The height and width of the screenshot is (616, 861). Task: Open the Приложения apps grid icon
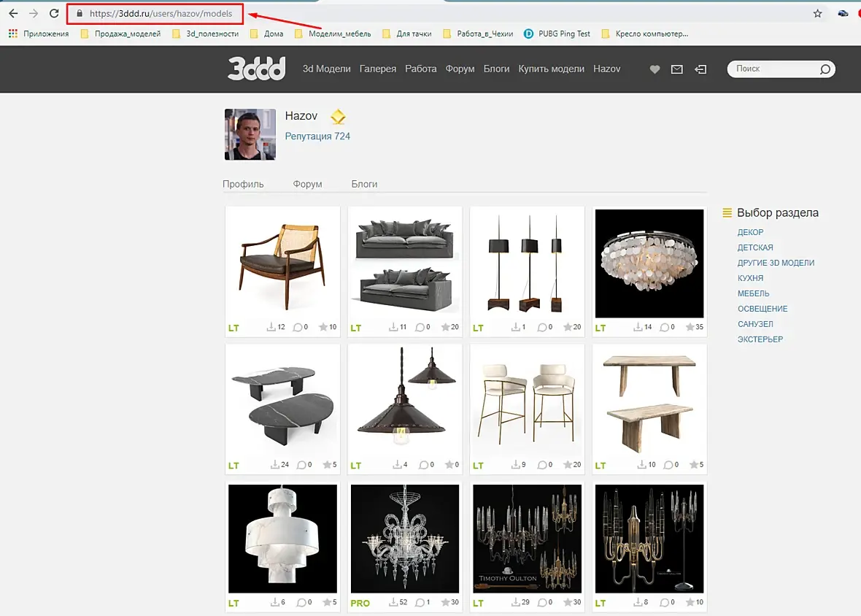tap(13, 34)
